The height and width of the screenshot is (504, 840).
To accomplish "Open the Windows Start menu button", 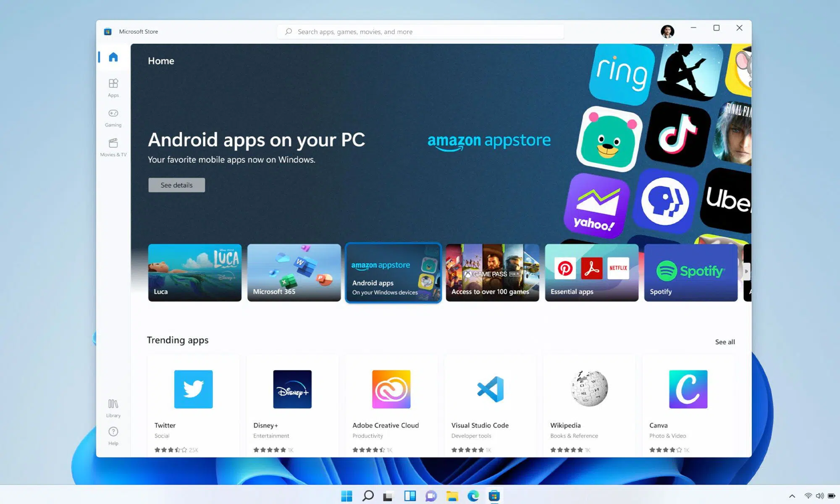I will [x=346, y=495].
